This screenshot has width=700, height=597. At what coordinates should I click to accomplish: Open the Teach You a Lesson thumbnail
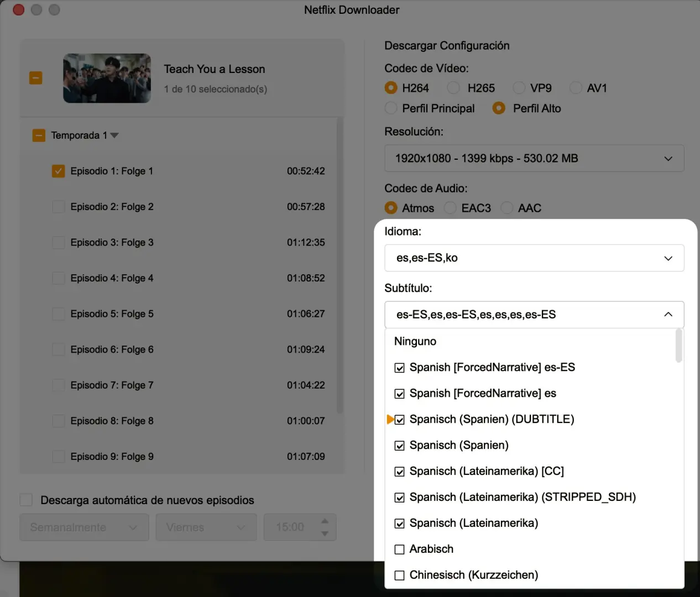(107, 78)
